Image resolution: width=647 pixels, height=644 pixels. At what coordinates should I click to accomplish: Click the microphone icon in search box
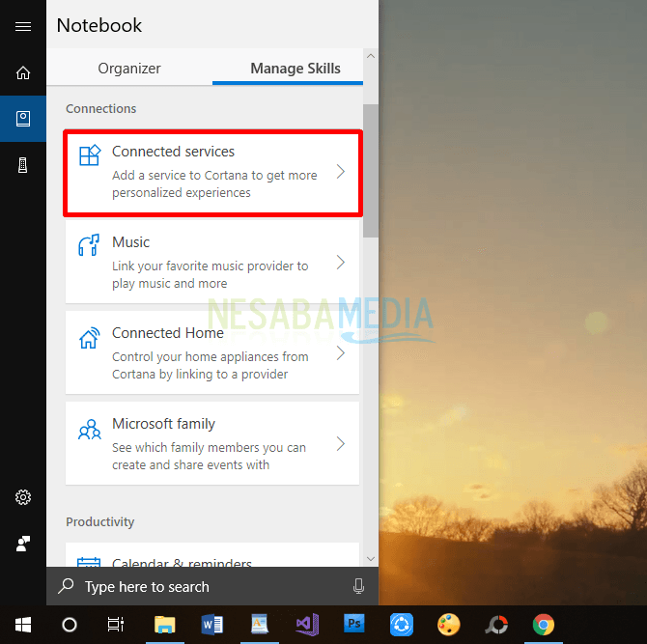click(358, 586)
